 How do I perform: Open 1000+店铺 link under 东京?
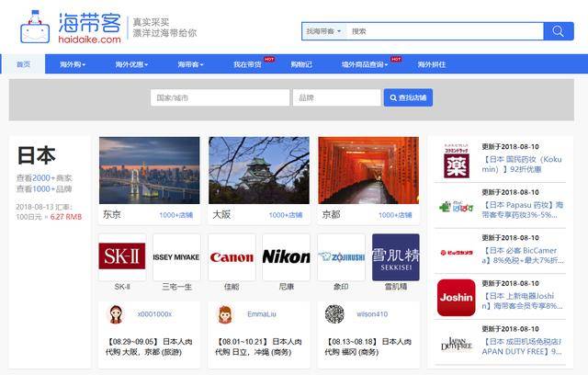[x=175, y=214]
